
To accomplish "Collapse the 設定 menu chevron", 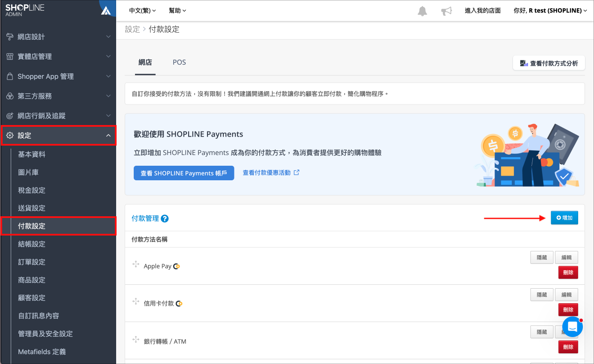I will pyautogui.click(x=108, y=135).
